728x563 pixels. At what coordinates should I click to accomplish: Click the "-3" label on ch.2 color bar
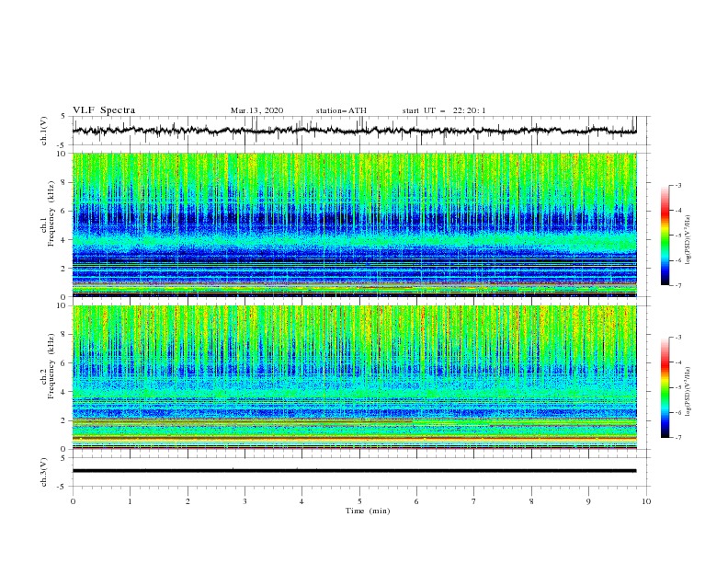click(x=677, y=338)
